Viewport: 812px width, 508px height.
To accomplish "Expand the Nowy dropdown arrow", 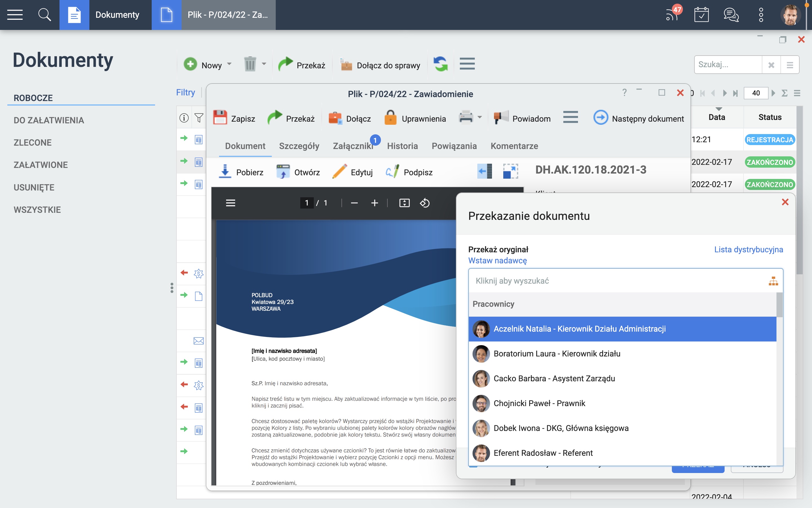I will point(229,64).
